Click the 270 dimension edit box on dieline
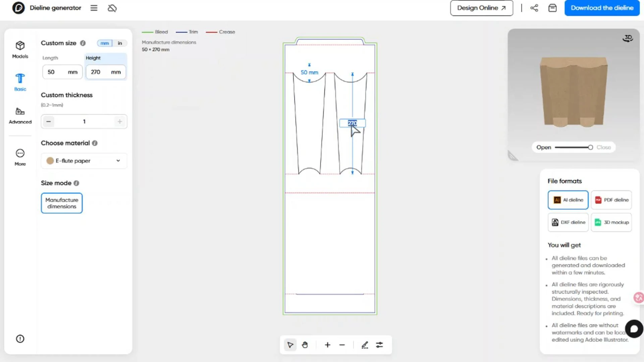644x362 pixels. pyautogui.click(x=353, y=123)
